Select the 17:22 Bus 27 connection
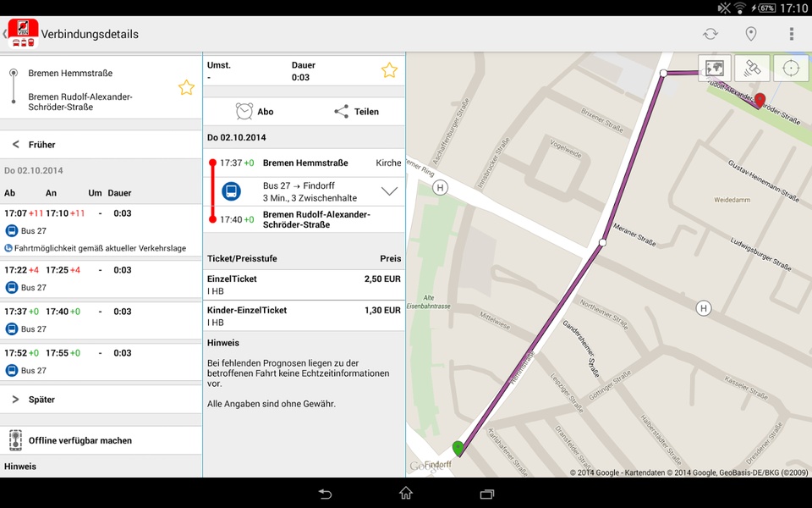Viewport: 812px width, 508px height. (101, 279)
